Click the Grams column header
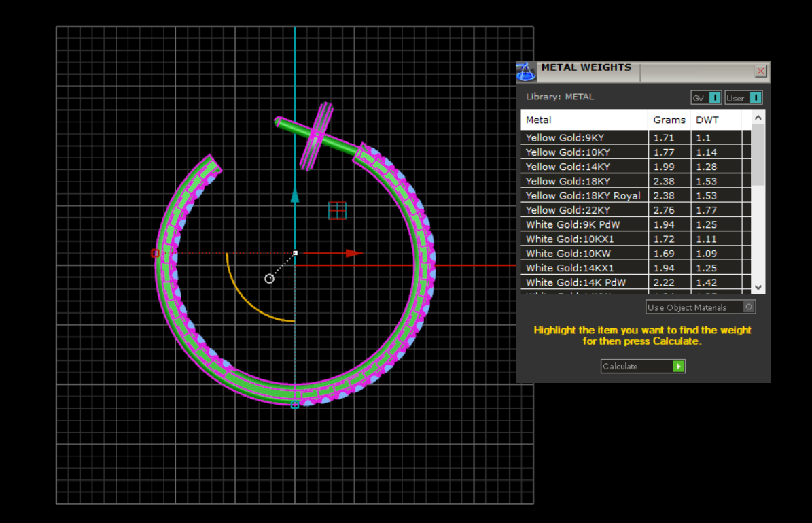Screen dimensions: 812x523 pyautogui.click(x=669, y=120)
